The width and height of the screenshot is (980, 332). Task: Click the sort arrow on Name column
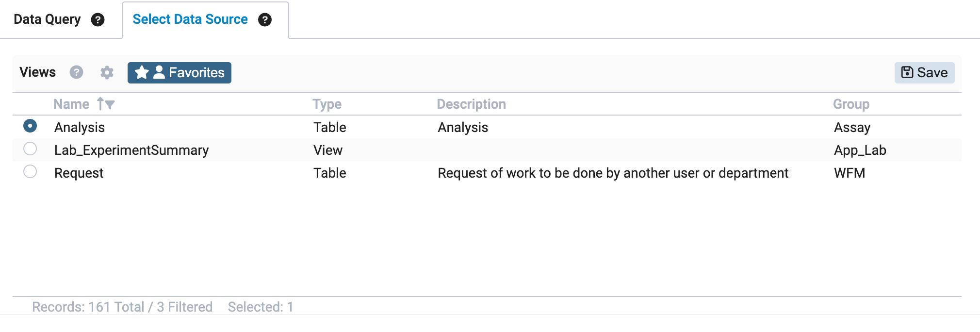tap(100, 103)
